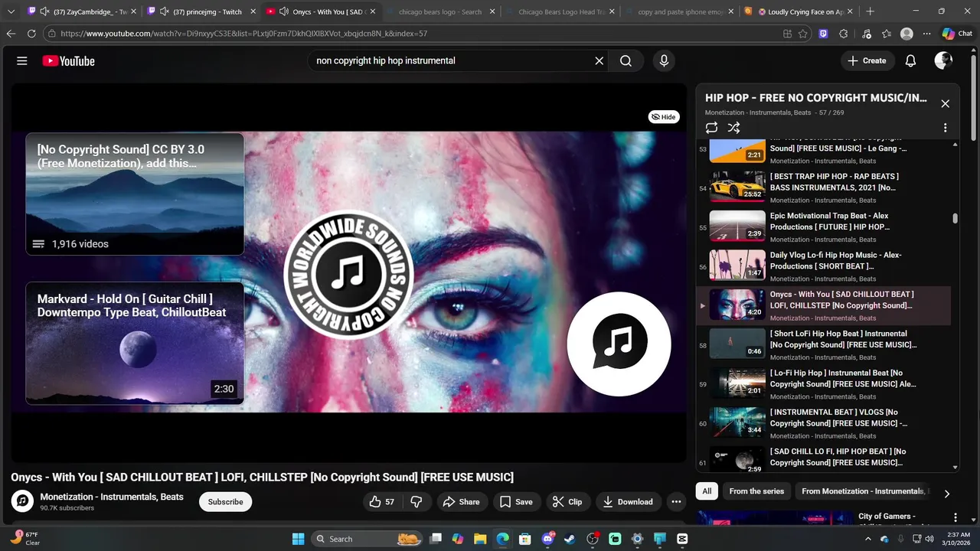Open the YouTube hamburger guide menu
This screenshot has height=551, width=980.
[x=21, y=61]
